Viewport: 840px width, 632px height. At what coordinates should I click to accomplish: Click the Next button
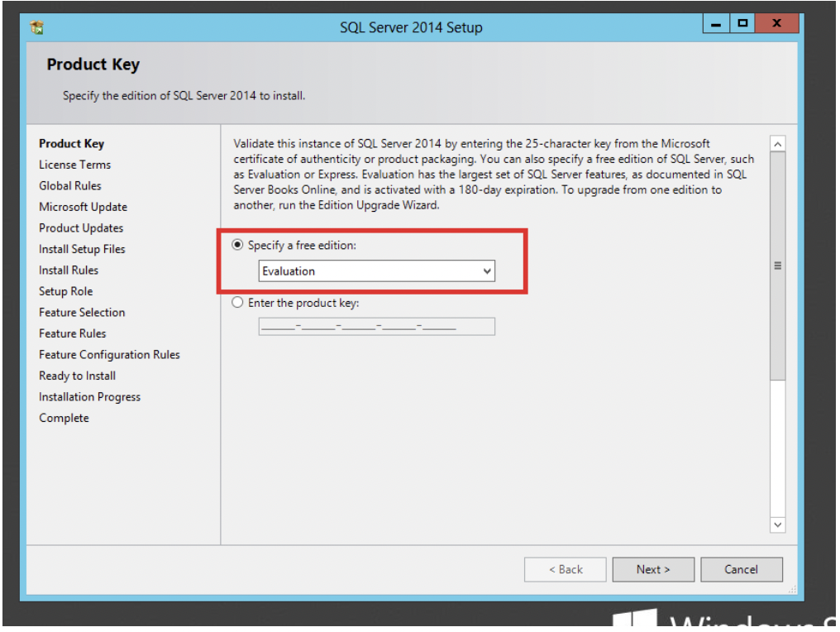tap(653, 569)
